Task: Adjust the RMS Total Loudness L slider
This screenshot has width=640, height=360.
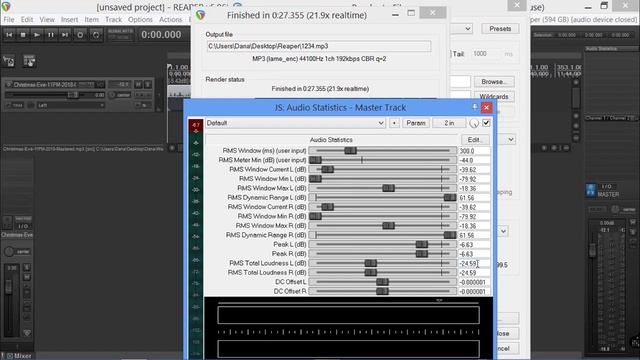Action: point(383,263)
